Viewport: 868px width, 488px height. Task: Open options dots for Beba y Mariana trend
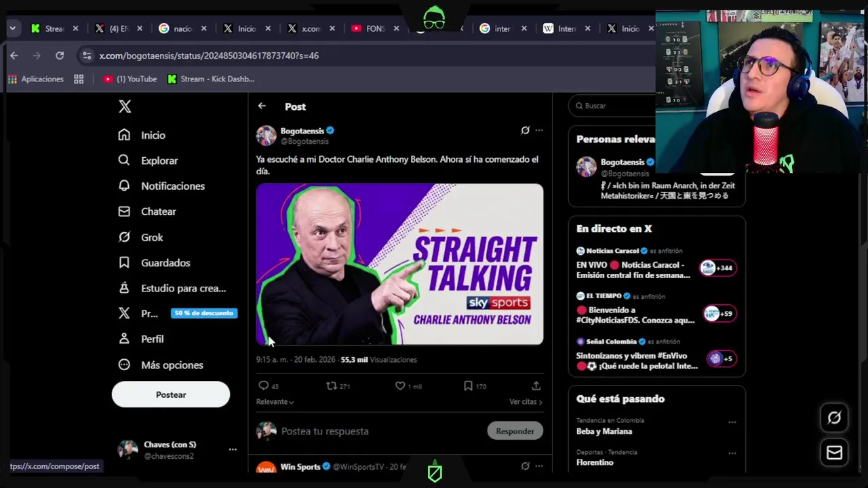click(732, 422)
